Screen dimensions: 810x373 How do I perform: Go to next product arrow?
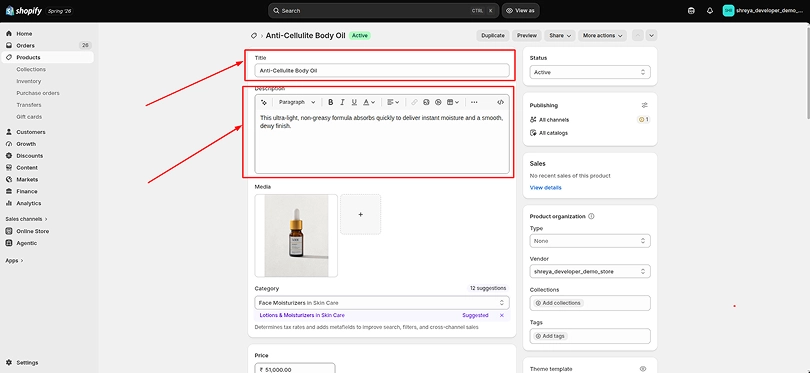coord(651,36)
